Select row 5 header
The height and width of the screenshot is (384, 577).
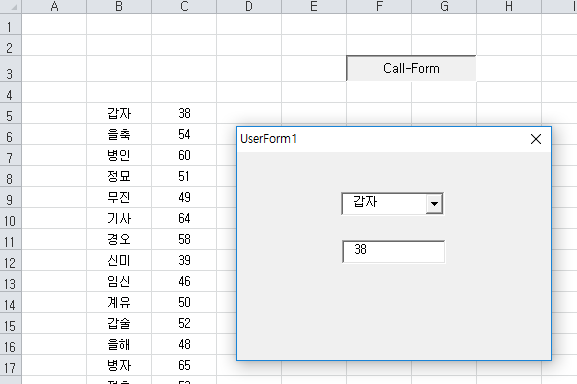(x=10, y=113)
